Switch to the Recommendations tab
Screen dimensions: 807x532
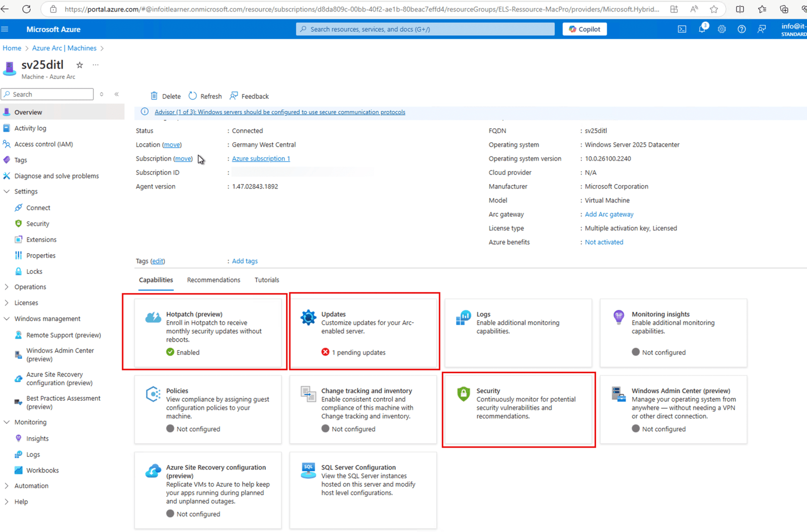(213, 279)
